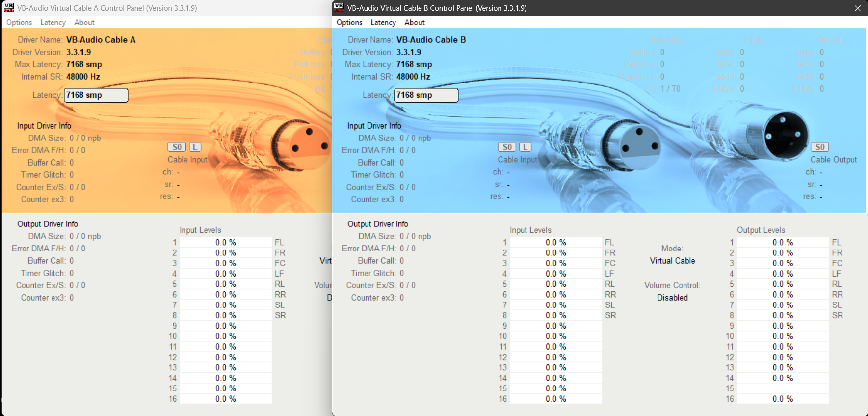Open Latency menu in Cable B window
This screenshot has height=416, width=868.
(x=383, y=22)
